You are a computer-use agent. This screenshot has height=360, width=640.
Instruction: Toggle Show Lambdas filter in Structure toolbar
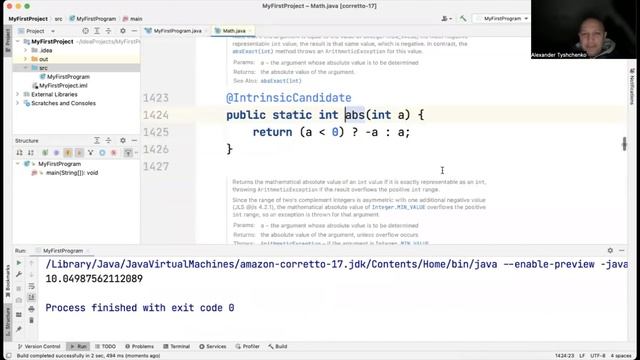click(x=79, y=153)
